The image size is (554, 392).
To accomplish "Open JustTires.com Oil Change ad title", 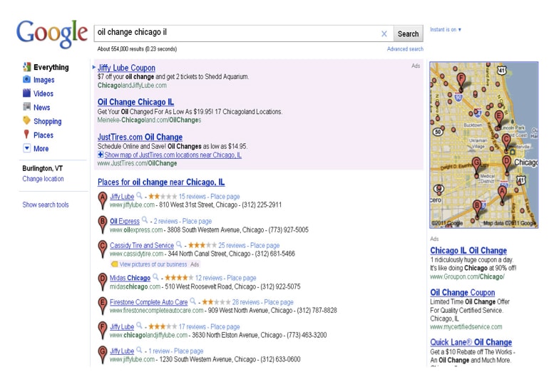I will click(140, 137).
